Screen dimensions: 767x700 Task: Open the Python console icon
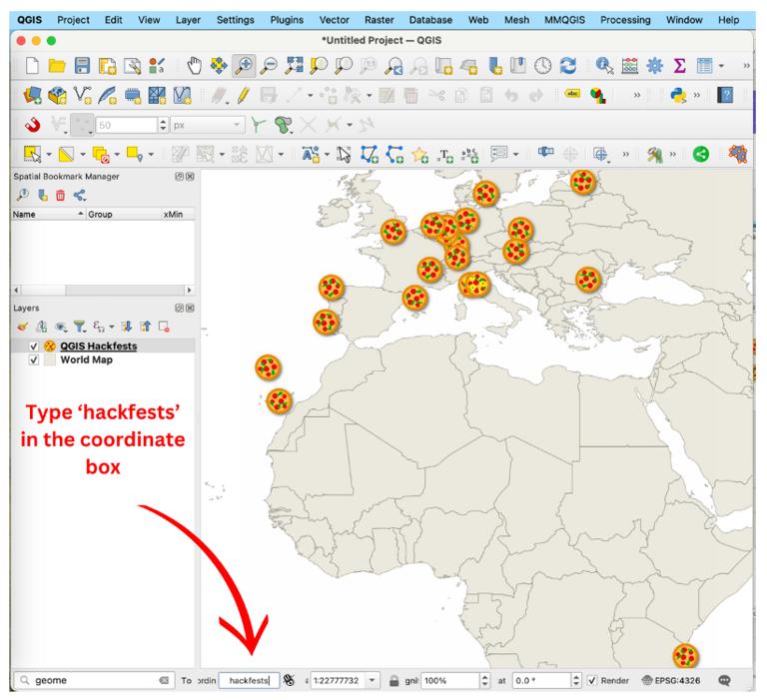[x=678, y=95]
